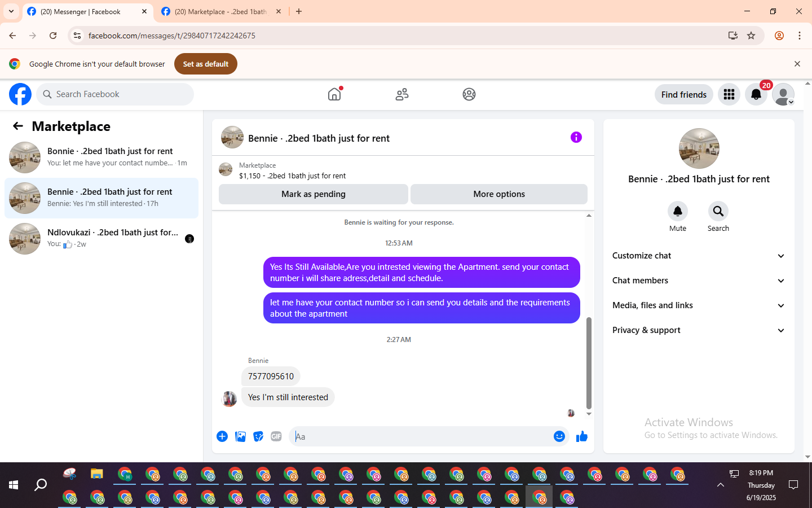Open the emoji picker in message box
This screenshot has height=508, width=812.
(559, 436)
